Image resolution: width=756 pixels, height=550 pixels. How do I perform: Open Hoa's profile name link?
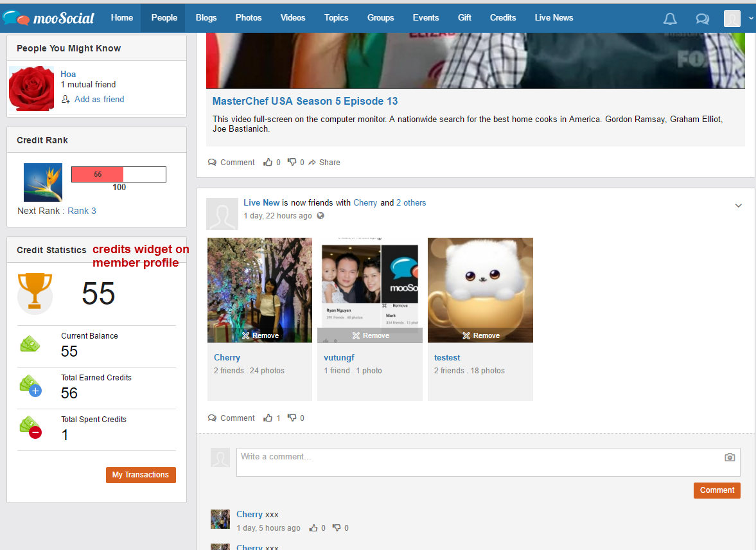click(68, 75)
